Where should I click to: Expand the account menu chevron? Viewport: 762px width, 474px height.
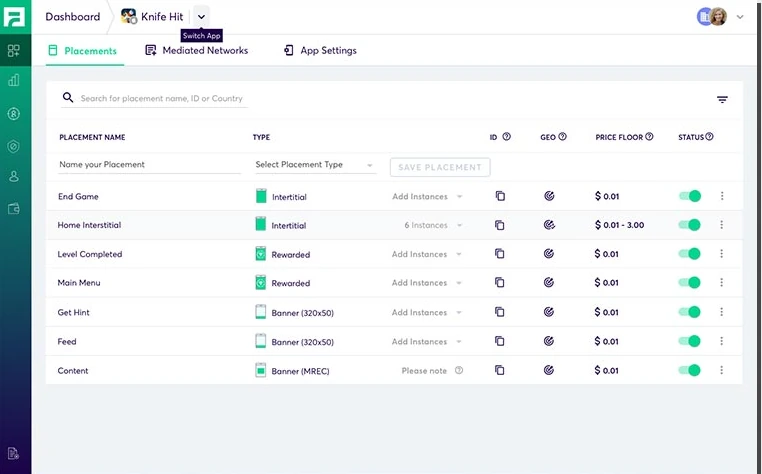click(x=740, y=17)
